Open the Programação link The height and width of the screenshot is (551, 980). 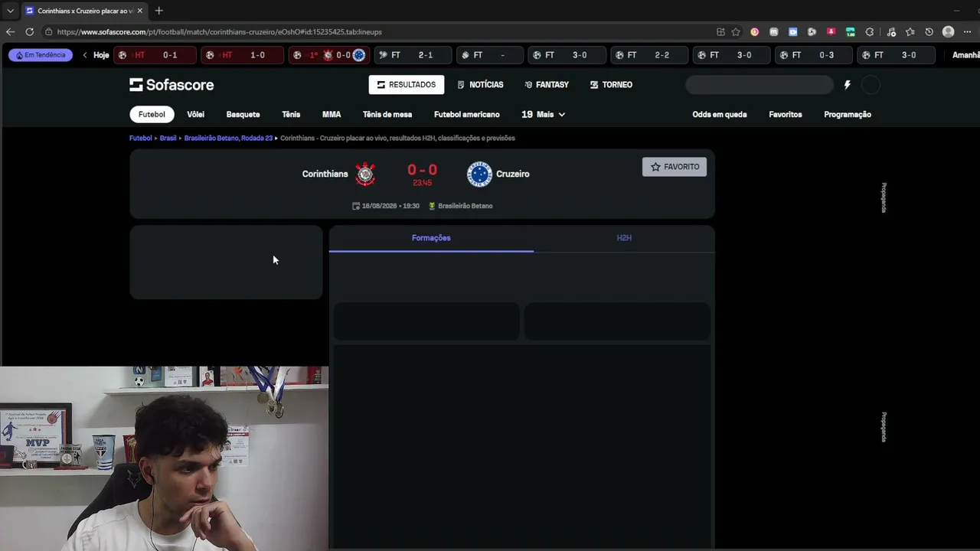coord(848,115)
